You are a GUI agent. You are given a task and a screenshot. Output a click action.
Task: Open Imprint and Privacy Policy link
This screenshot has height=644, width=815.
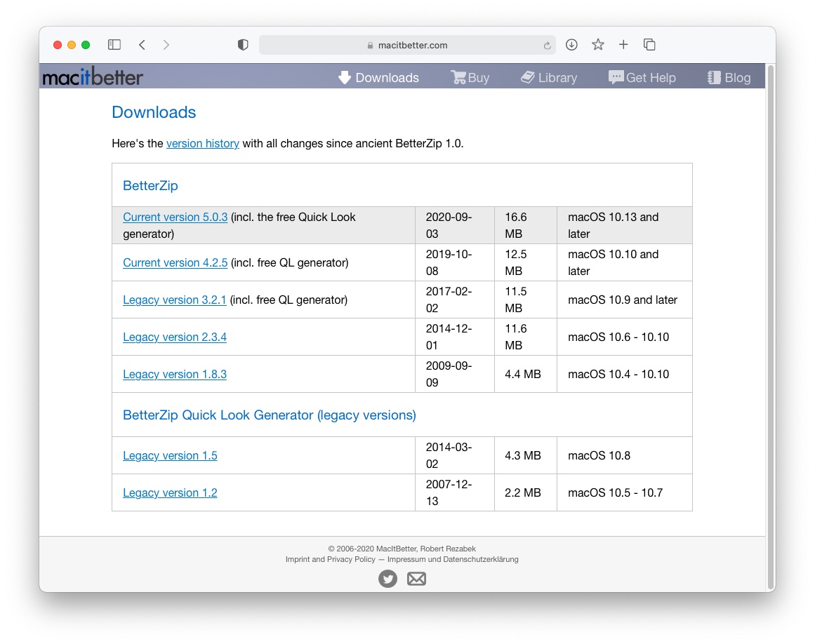(x=330, y=559)
